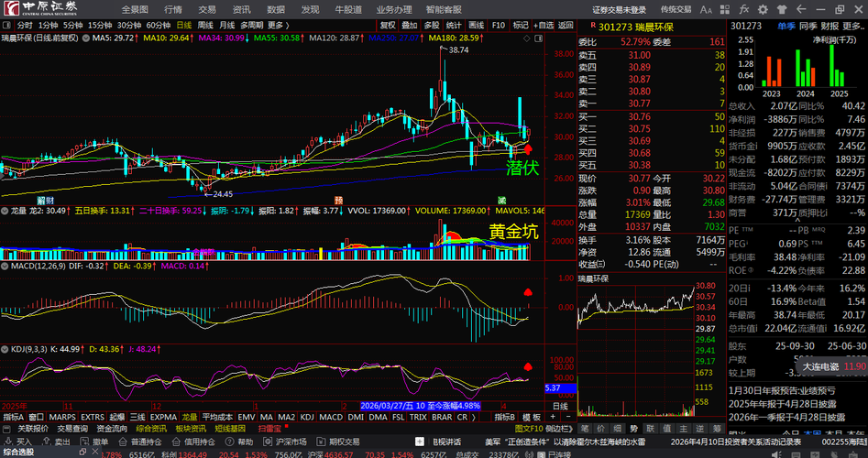Float the 综合选股 panel window
868x458 pixels.
click(83, 452)
